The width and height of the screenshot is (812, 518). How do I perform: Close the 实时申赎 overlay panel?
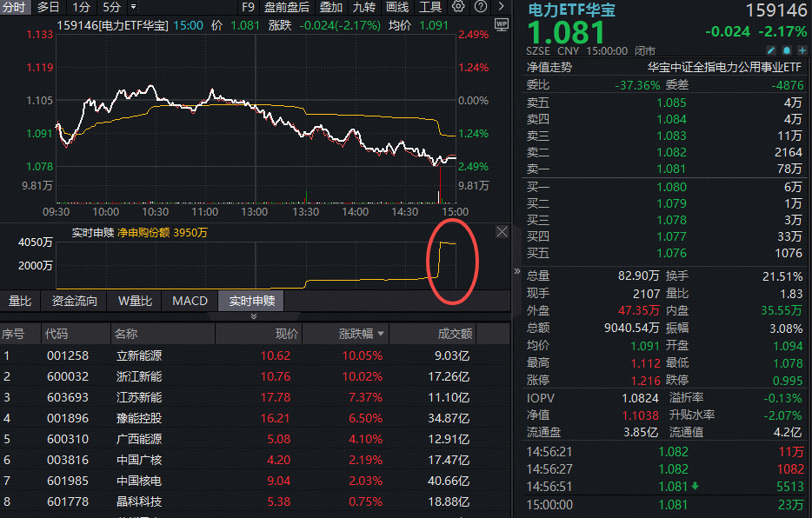click(502, 232)
